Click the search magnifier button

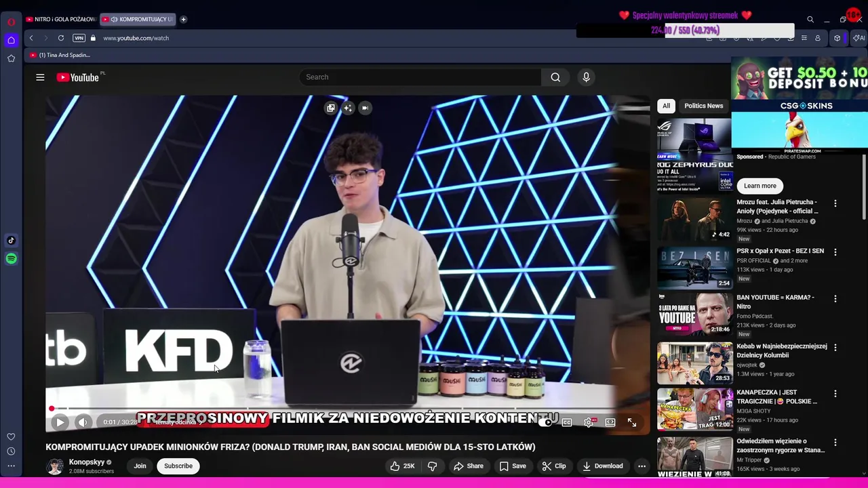point(555,77)
